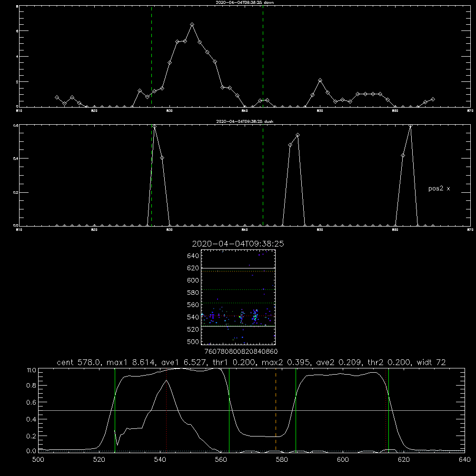This screenshot has width=476, height=476.
Task: Click the "760780800820840860" x-axis labels under image
Action: 241,351
